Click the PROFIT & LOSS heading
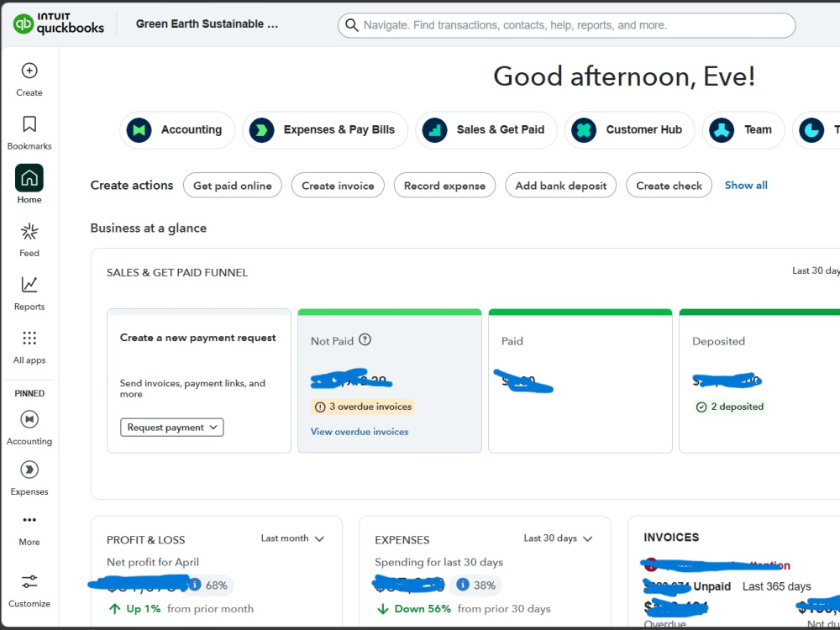 pyautogui.click(x=145, y=540)
